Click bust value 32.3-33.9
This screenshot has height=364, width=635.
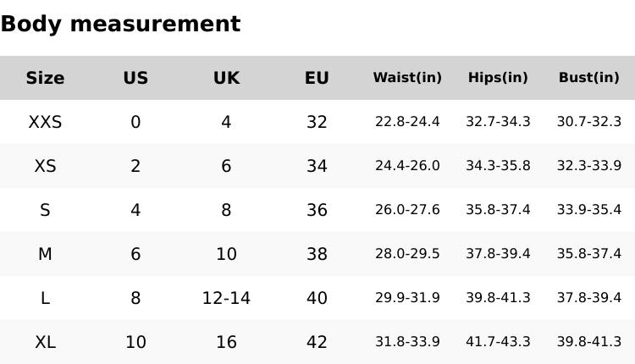coord(588,166)
